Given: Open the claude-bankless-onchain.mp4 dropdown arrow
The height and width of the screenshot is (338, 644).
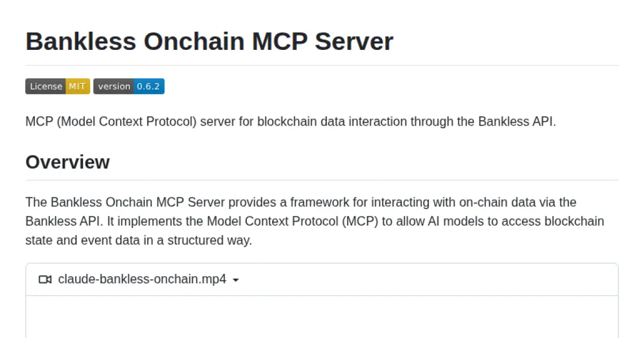Looking at the screenshot, I should (x=236, y=280).
